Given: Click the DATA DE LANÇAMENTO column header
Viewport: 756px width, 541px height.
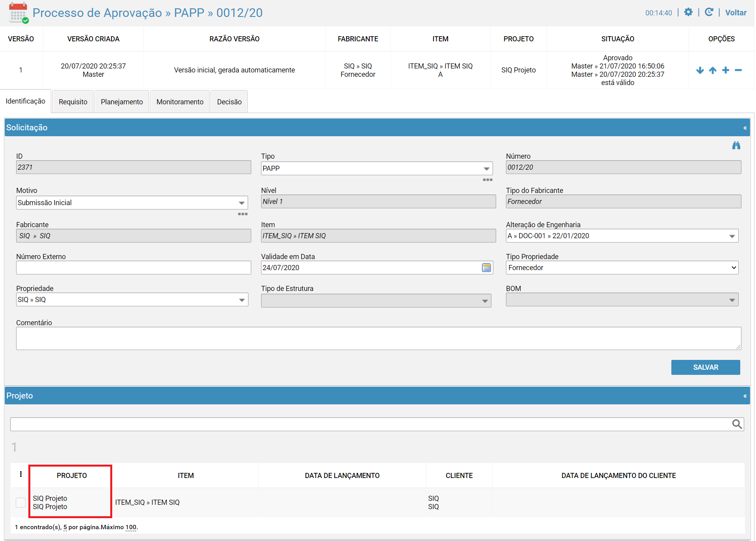Looking at the screenshot, I should (x=342, y=476).
